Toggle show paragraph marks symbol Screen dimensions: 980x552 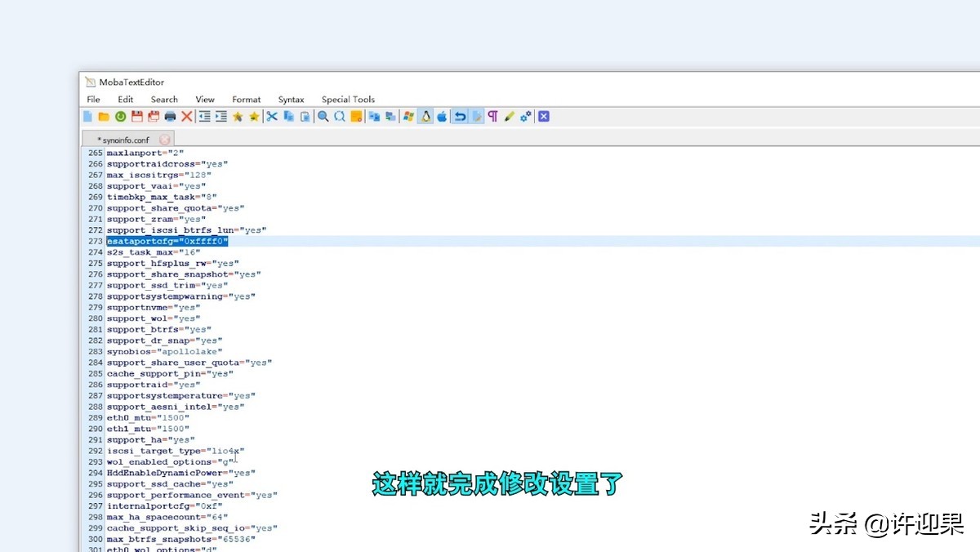pos(492,117)
